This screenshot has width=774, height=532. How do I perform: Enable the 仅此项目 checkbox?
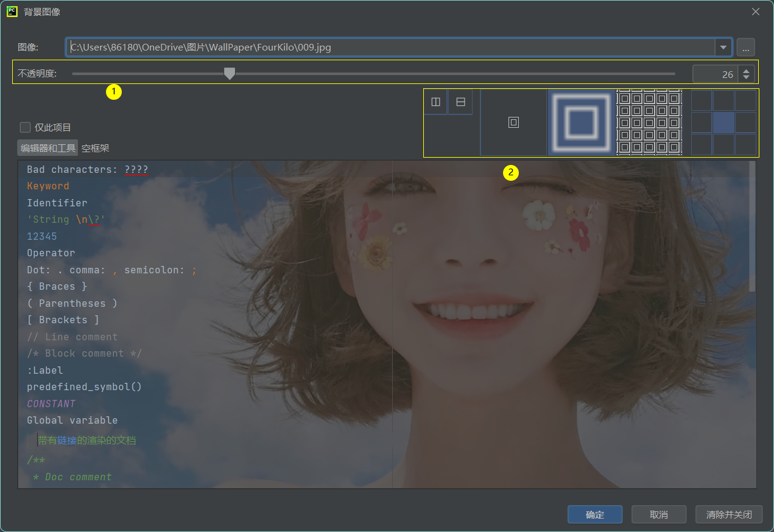click(25, 127)
